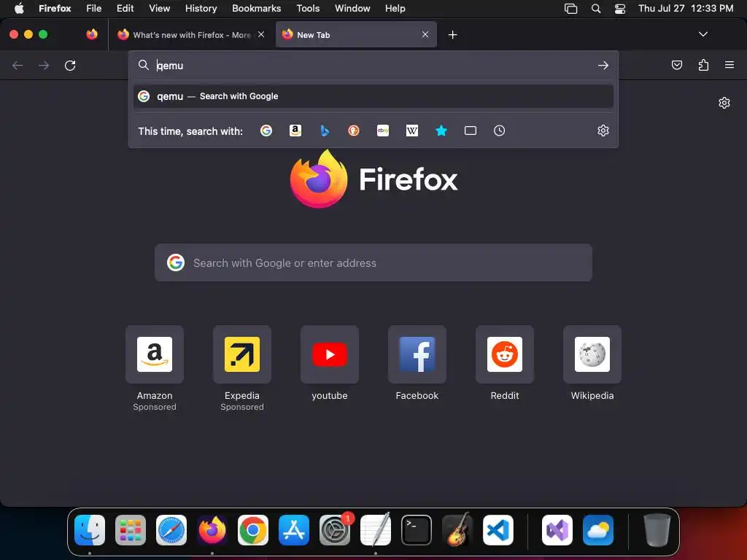
Task: Launch Visual Studio Code from dock
Action: pyautogui.click(x=498, y=530)
